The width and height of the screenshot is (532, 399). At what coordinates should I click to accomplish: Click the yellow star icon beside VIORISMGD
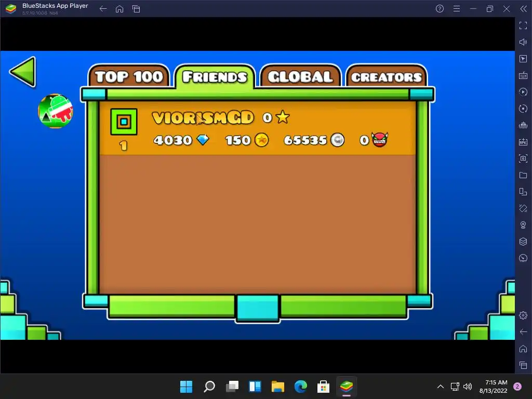pyautogui.click(x=283, y=117)
